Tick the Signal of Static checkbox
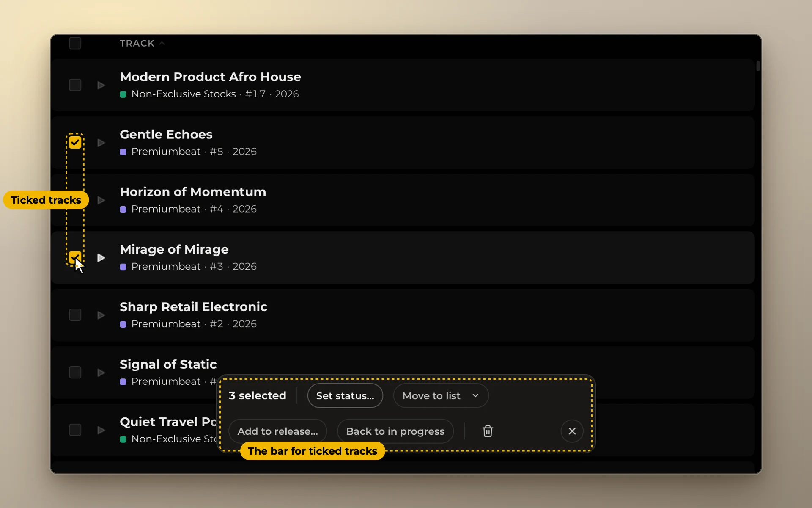Viewport: 812px width, 508px height. (75, 373)
